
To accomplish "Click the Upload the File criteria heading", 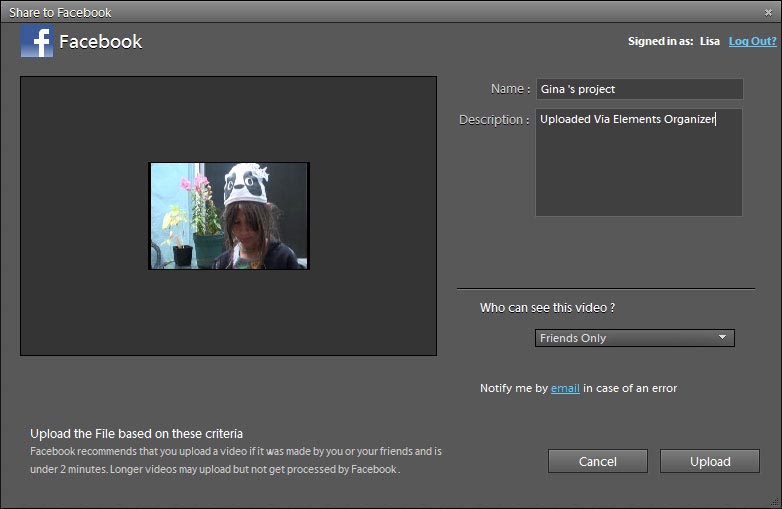I will 136,434.
